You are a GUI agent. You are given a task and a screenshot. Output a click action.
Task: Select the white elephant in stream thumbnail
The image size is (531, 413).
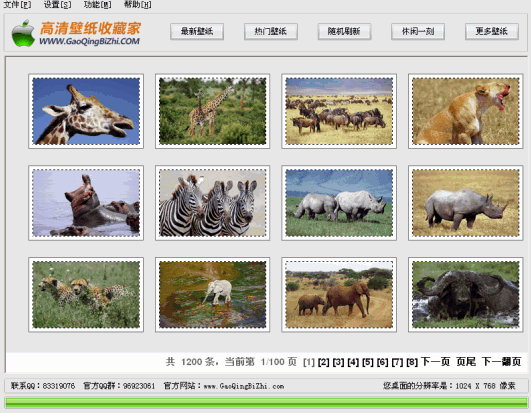tap(212, 295)
